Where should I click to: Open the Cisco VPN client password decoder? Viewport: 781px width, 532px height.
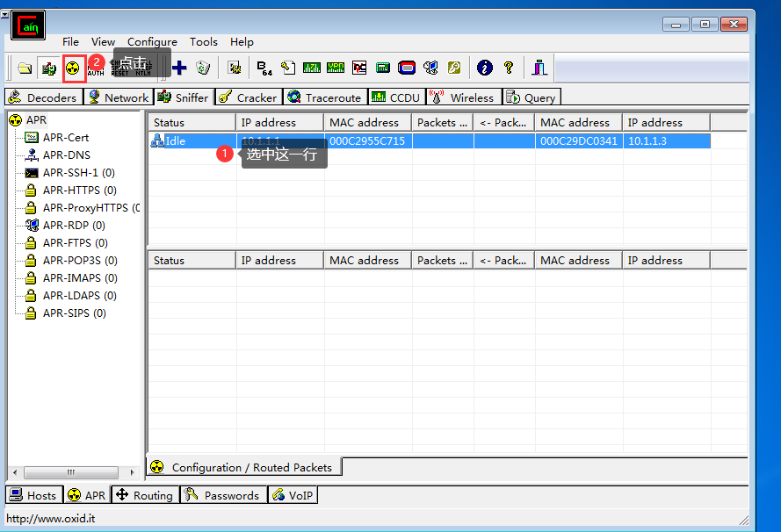click(336, 68)
